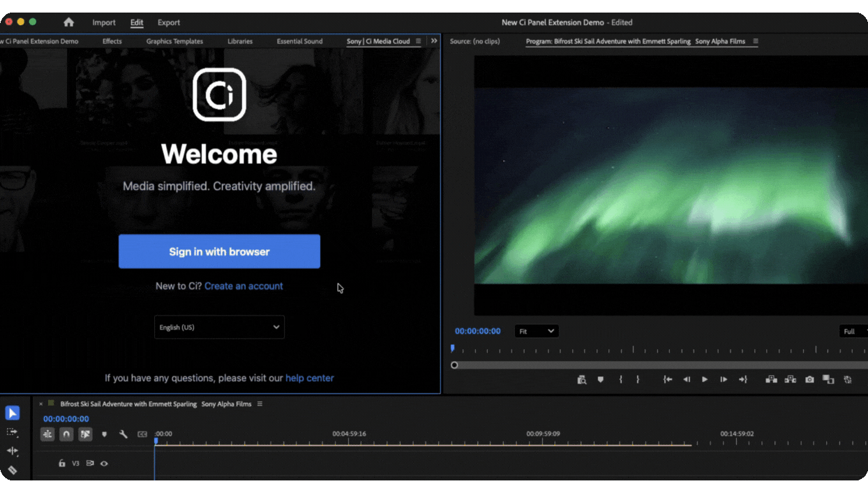Click Mark Out brace in Program monitor
Screen dimensions: 868x493
(x=637, y=379)
